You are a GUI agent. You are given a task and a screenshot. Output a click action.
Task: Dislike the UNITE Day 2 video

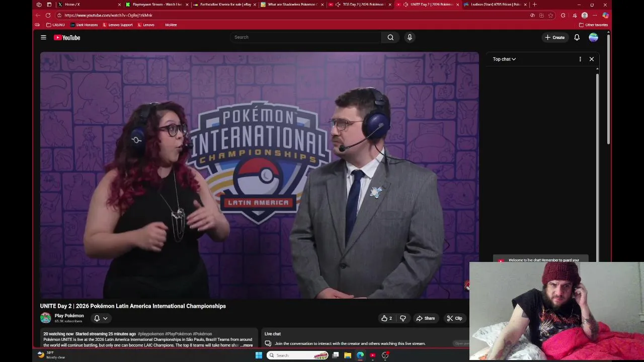(x=403, y=318)
